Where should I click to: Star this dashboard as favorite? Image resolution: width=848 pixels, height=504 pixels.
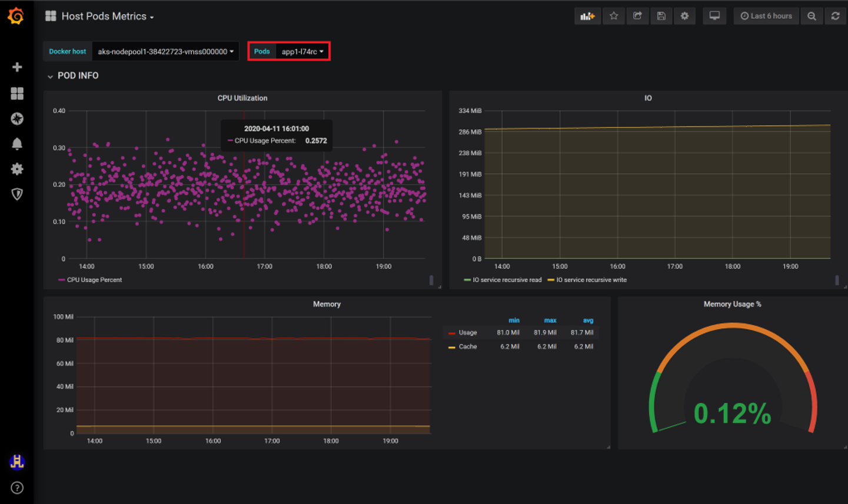pos(614,16)
